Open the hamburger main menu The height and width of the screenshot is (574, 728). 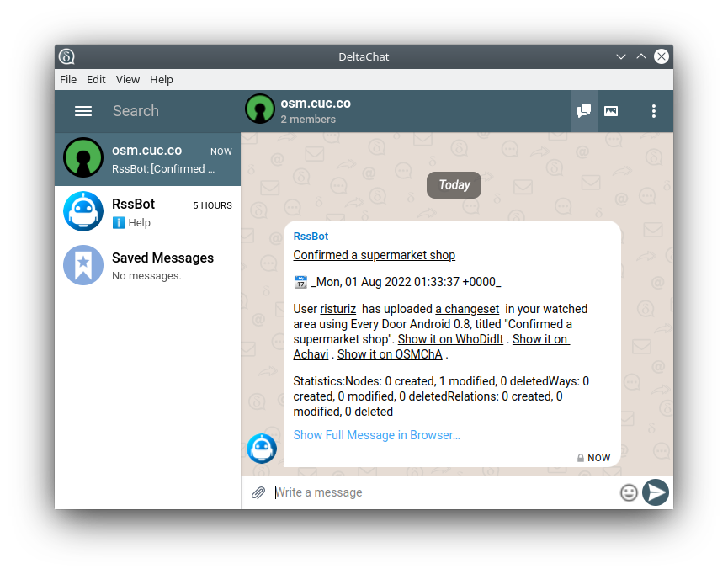click(82, 111)
